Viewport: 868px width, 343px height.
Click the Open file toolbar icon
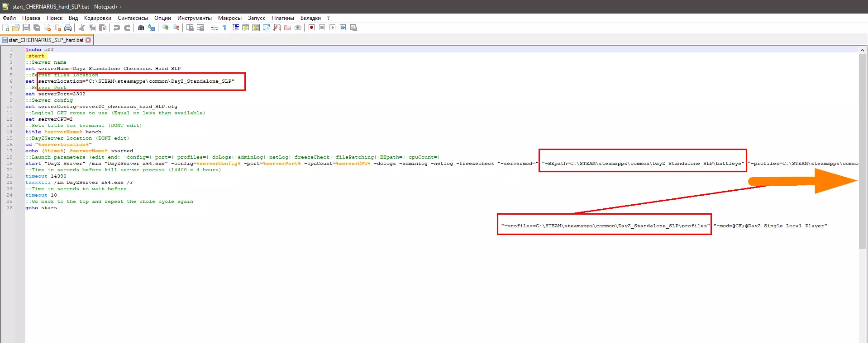pyautogui.click(x=16, y=28)
